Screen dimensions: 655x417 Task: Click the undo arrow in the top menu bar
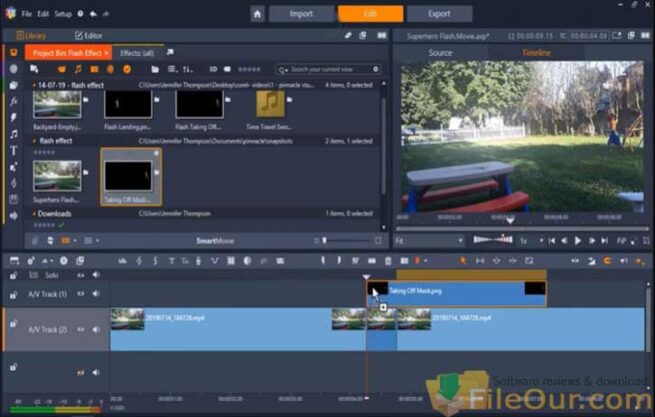pos(93,14)
